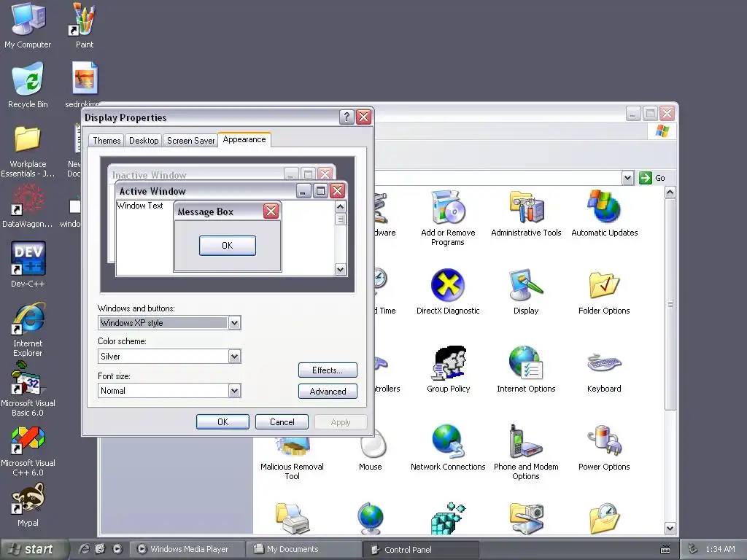Select Microsoft Visual Basic 6.0 shortcut
This screenshot has height=560, width=747.
[28, 389]
